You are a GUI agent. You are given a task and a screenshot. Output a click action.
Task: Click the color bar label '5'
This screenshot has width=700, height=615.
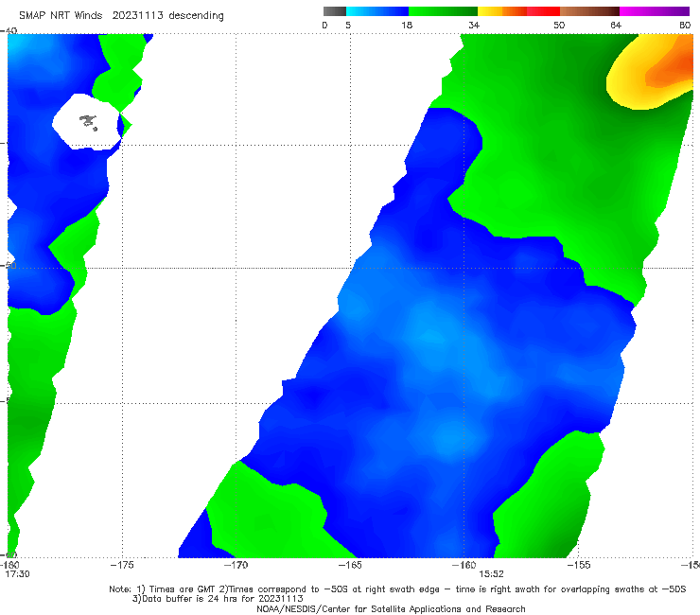click(x=348, y=26)
